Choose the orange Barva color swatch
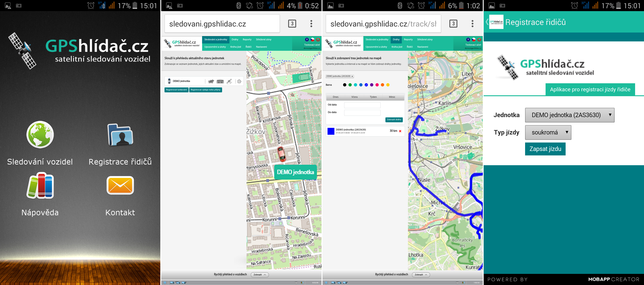The width and height of the screenshot is (644, 285). (382, 85)
